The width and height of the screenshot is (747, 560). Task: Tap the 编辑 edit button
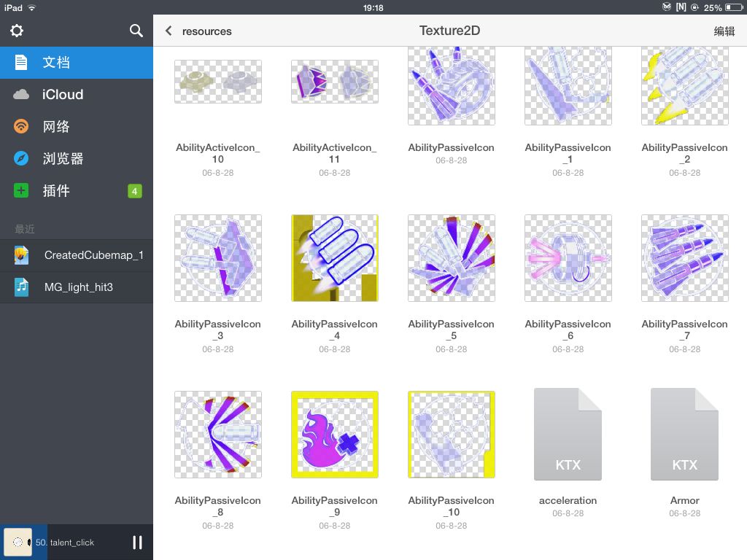point(724,31)
